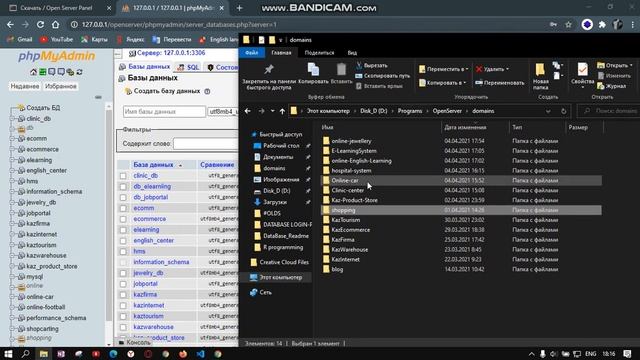Viewport: 640px width, 360px height.
Task: Click the History (Журнал) command
Action: click(611, 86)
